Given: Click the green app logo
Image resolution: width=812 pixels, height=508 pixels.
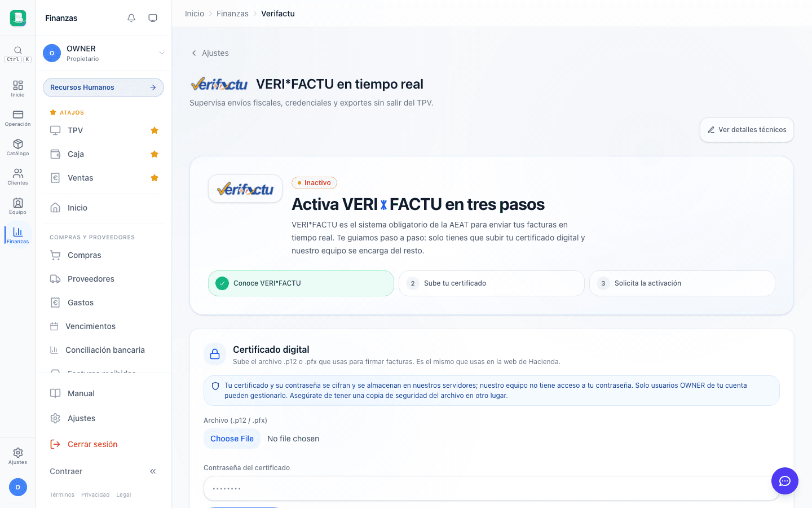Looking at the screenshot, I should point(18,18).
